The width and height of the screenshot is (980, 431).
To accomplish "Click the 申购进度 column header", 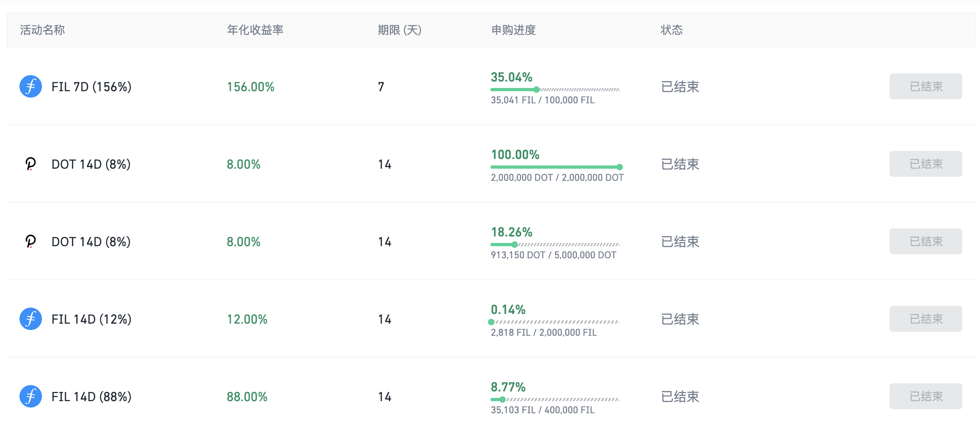I will point(513,30).
